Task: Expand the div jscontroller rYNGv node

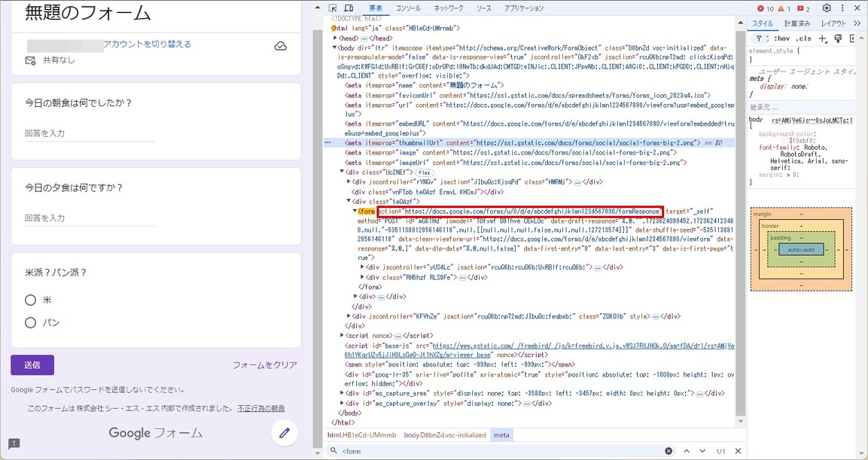Action: click(349, 181)
